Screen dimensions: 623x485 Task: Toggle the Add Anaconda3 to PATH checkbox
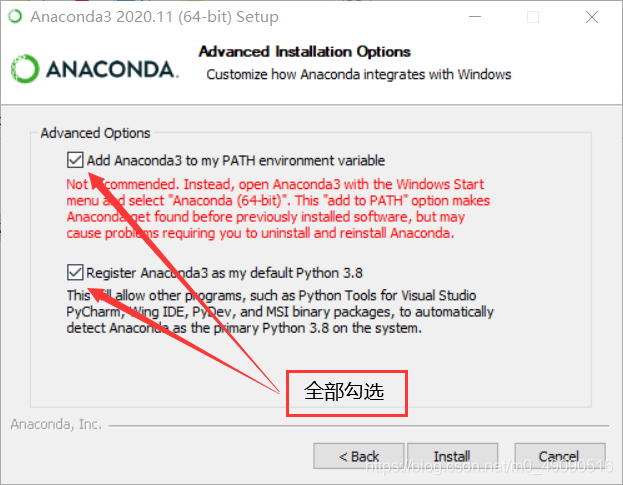coord(75,160)
